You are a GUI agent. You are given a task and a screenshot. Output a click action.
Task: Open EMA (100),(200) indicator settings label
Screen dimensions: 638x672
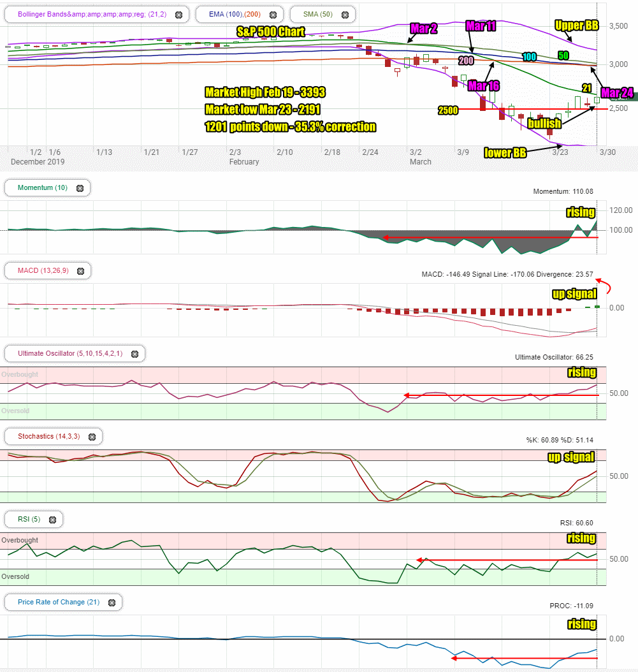click(235, 14)
